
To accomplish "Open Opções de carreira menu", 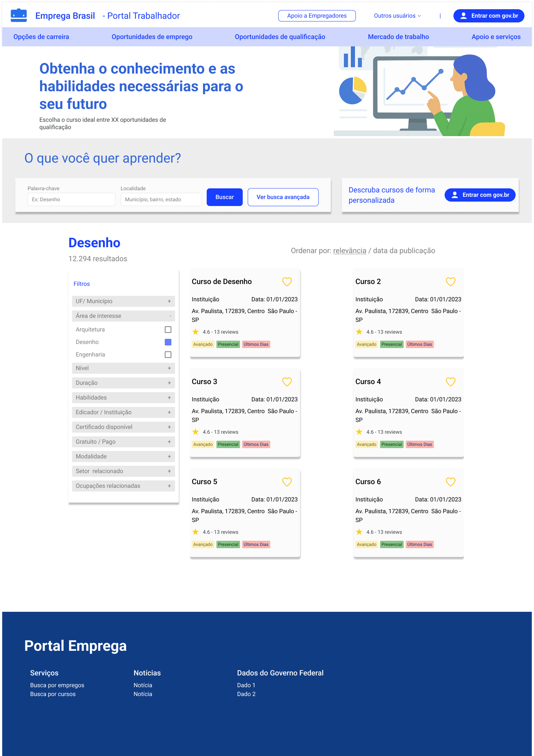I will pos(41,37).
